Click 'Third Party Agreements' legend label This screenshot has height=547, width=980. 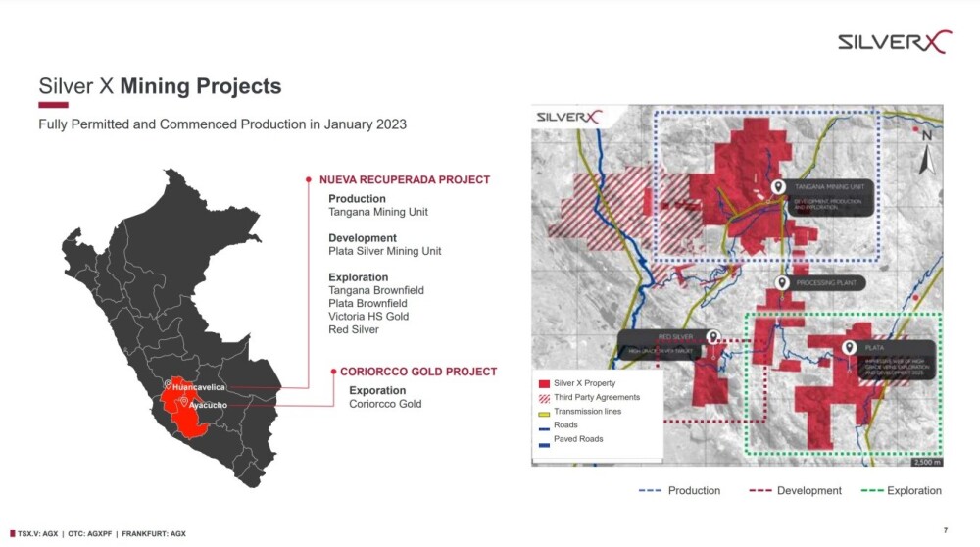coord(597,398)
